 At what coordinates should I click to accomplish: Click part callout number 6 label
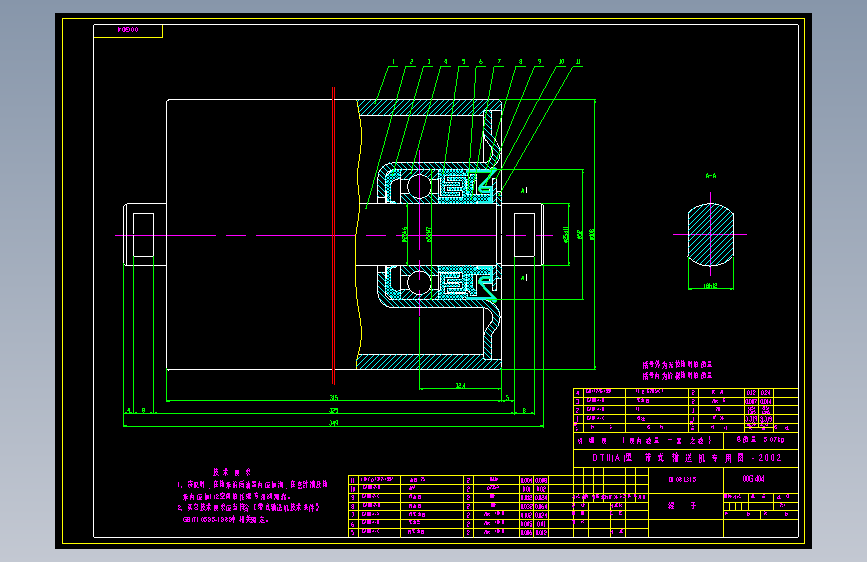480,62
